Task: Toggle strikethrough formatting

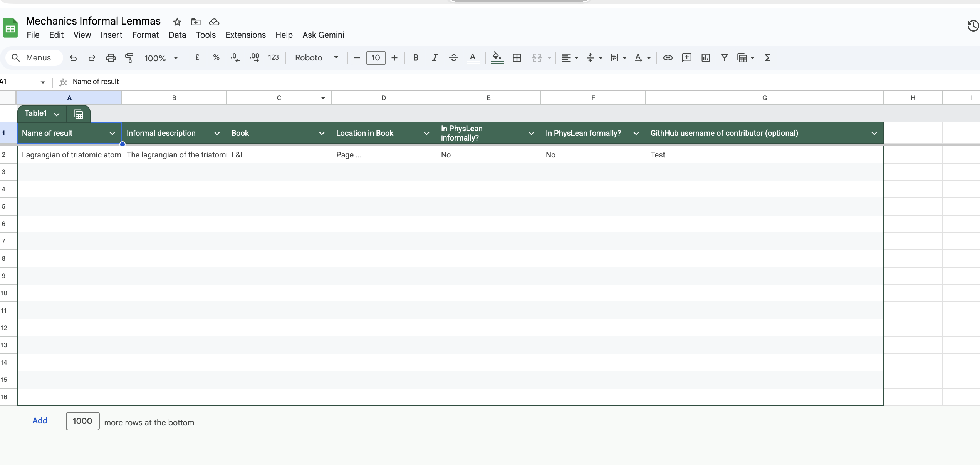Action: coord(453,58)
